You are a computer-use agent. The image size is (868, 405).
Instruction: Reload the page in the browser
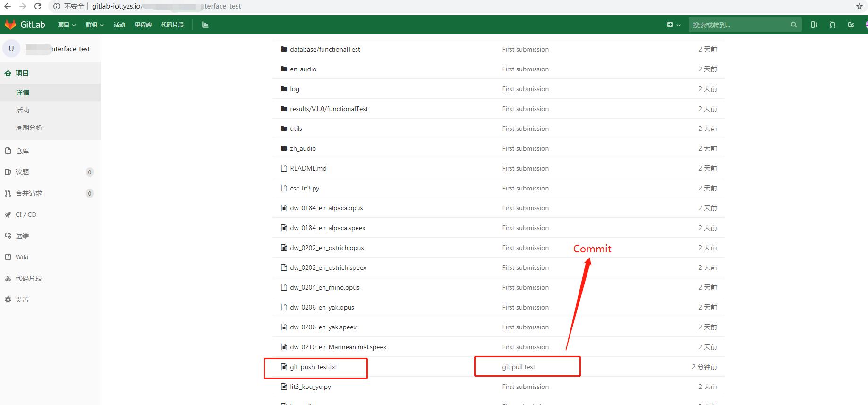pos(38,6)
